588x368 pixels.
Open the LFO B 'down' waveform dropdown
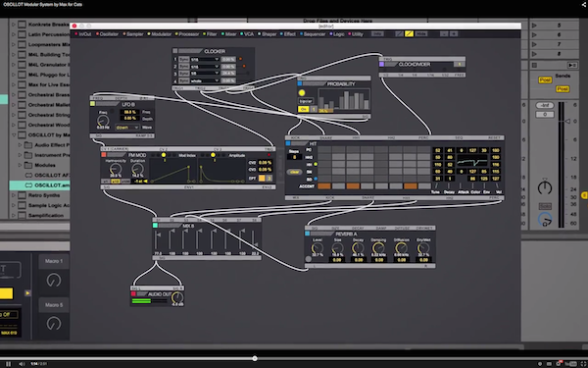pos(127,128)
